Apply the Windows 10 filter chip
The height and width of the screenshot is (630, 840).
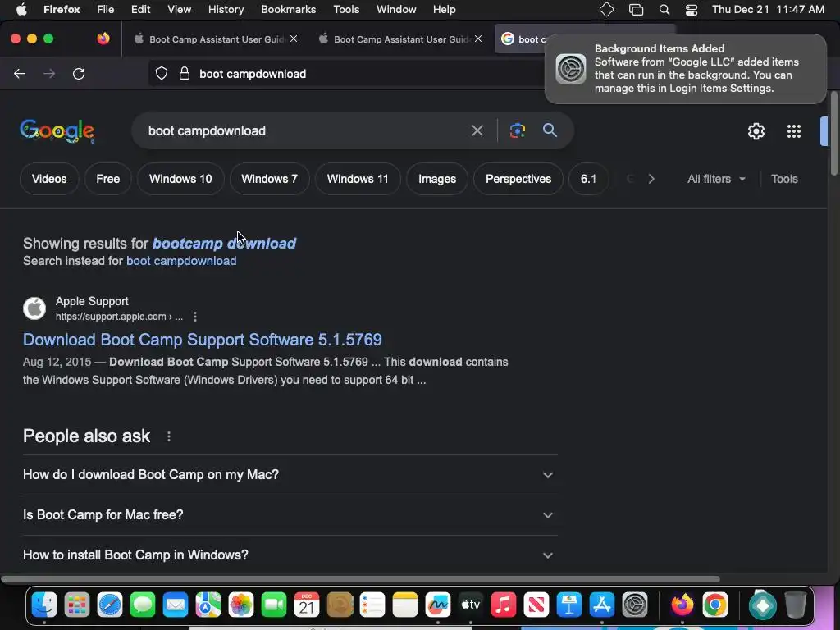click(180, 179)
